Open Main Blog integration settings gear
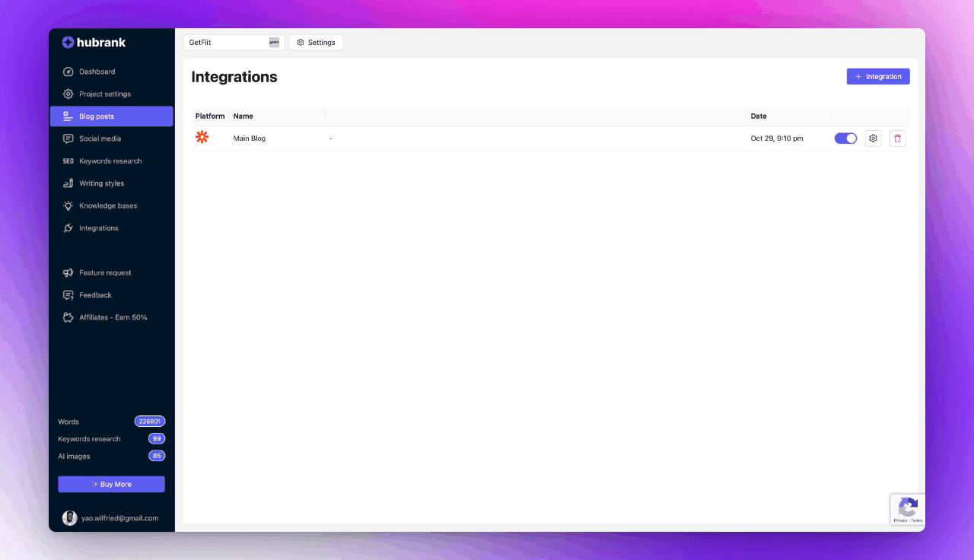This screenshot has height=560, width=974. tap(873, 138)
